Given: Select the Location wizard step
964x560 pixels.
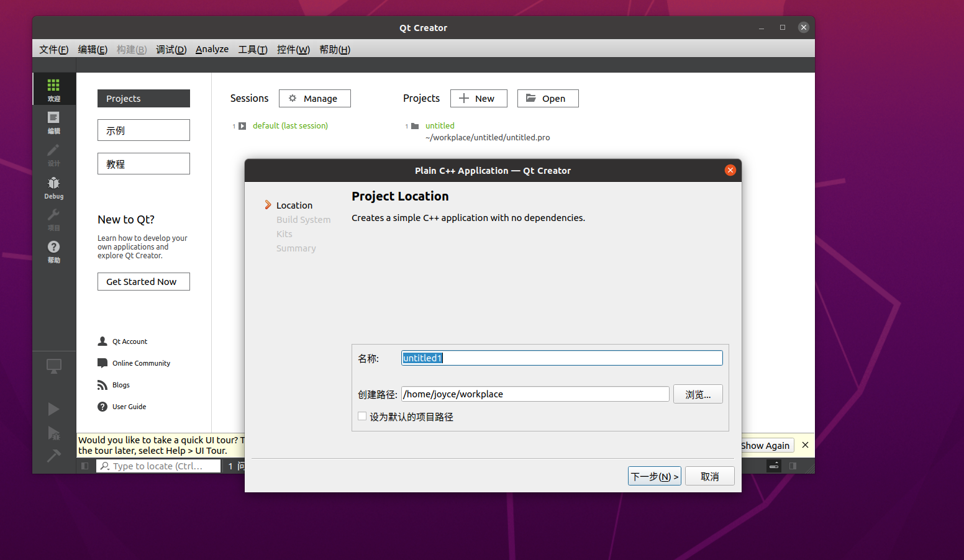Looking at the screenshot, I should coord(294,205).
